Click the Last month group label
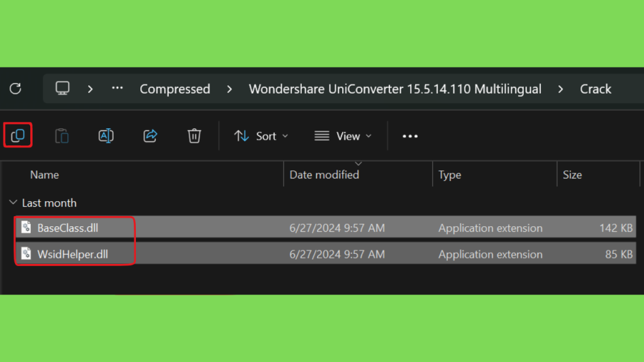 49,203
